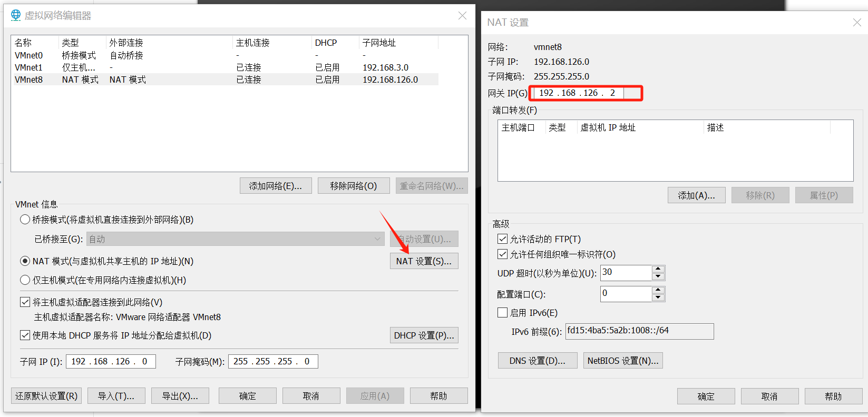Image resolution: width=868 pixels, height=417 pixels.
Task: Click 应用(A) button
Action: tap(375, 396)
